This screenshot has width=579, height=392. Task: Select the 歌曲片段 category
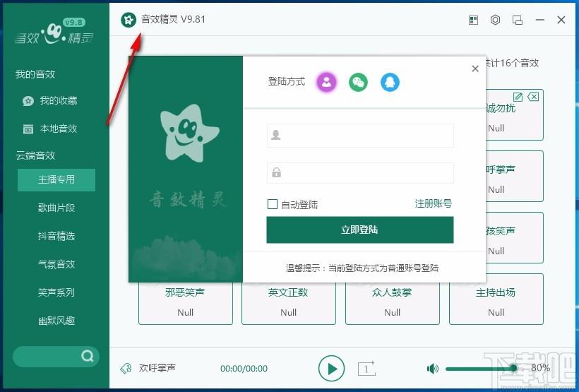pos(56,208)
